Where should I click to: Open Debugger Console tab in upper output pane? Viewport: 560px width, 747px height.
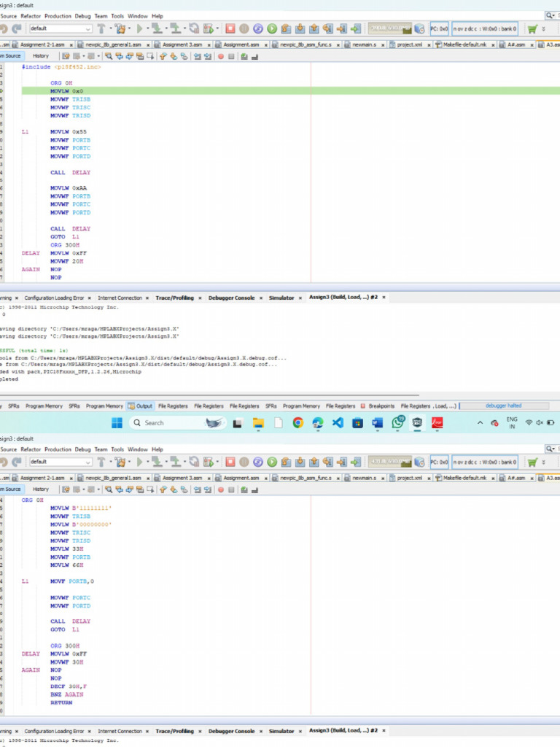(x=231, y=298)
